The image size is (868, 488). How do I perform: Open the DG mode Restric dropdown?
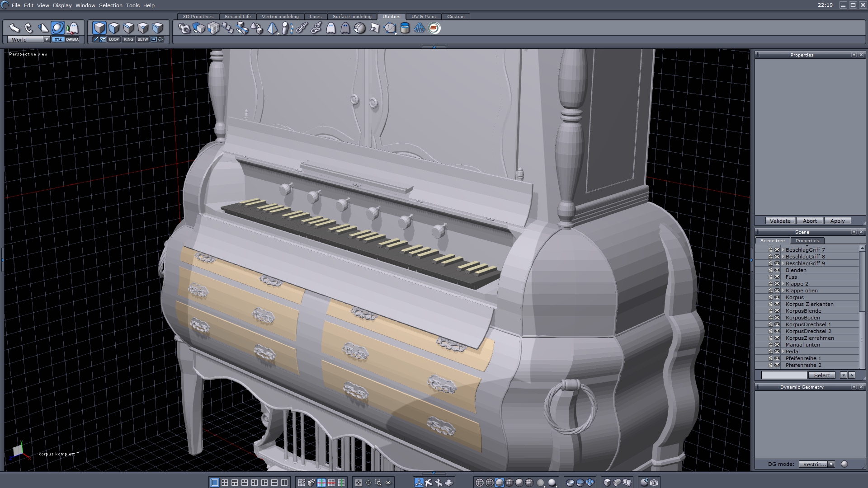coord(831,464)
